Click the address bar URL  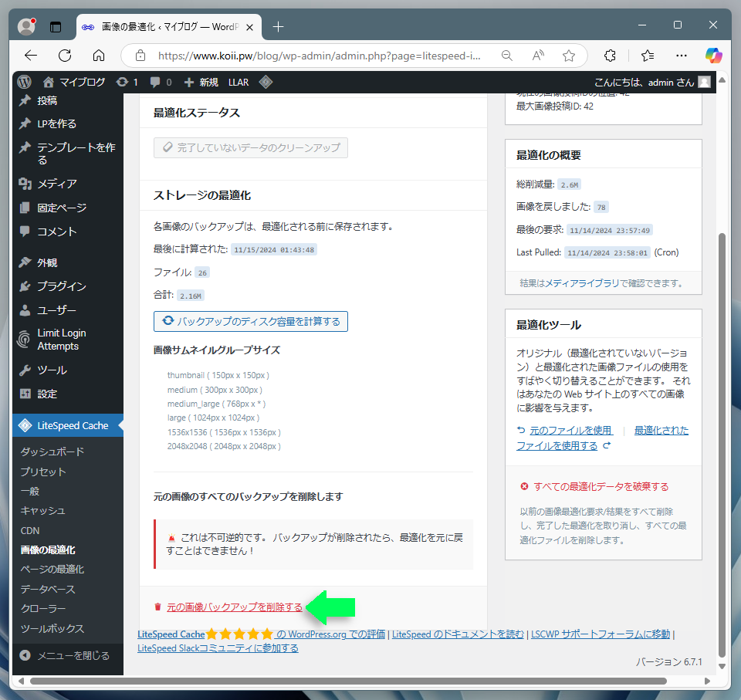[319, 56]
